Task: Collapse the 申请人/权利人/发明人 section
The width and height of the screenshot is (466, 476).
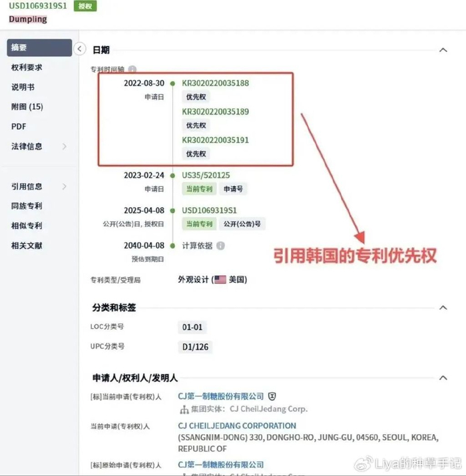Action: (x=443, y=377)
